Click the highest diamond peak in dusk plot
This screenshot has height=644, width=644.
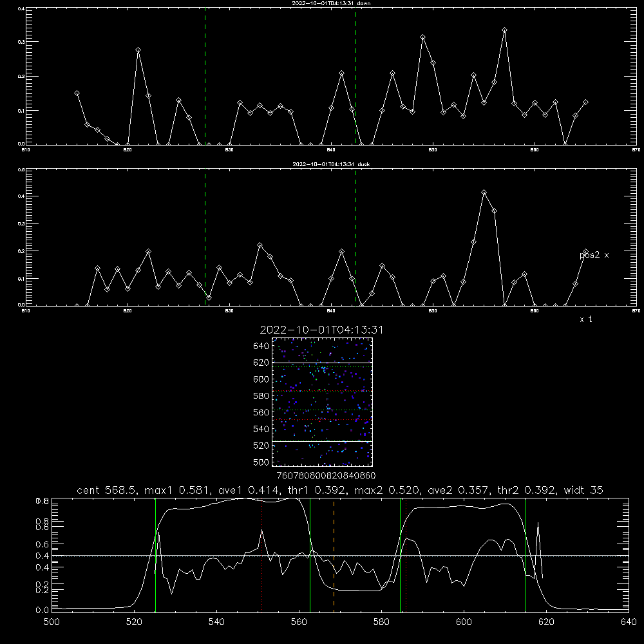pyautogui.click(x=484, y=192)
